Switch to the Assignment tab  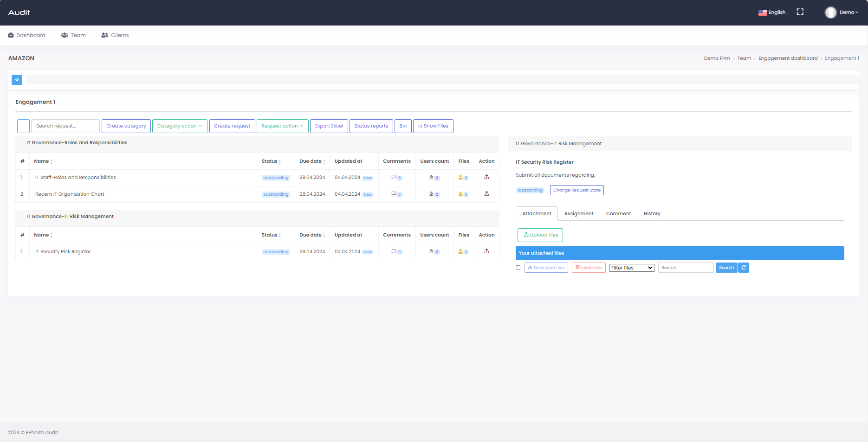coord(578,214)
